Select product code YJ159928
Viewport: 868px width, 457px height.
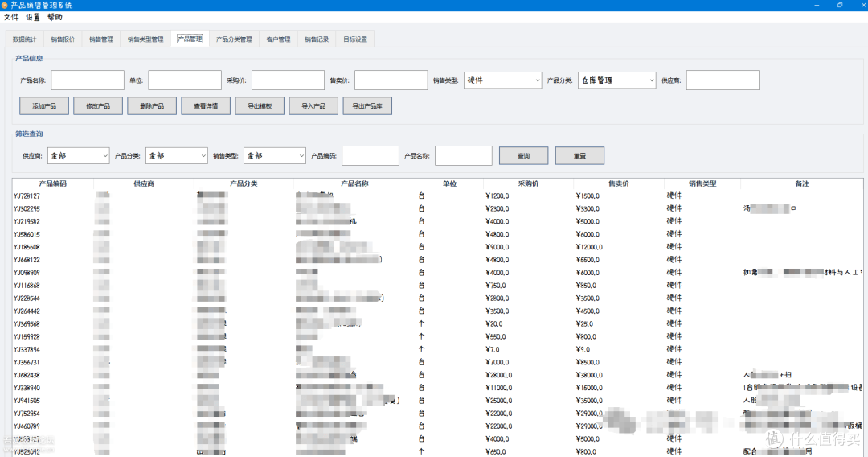[27, 337]
